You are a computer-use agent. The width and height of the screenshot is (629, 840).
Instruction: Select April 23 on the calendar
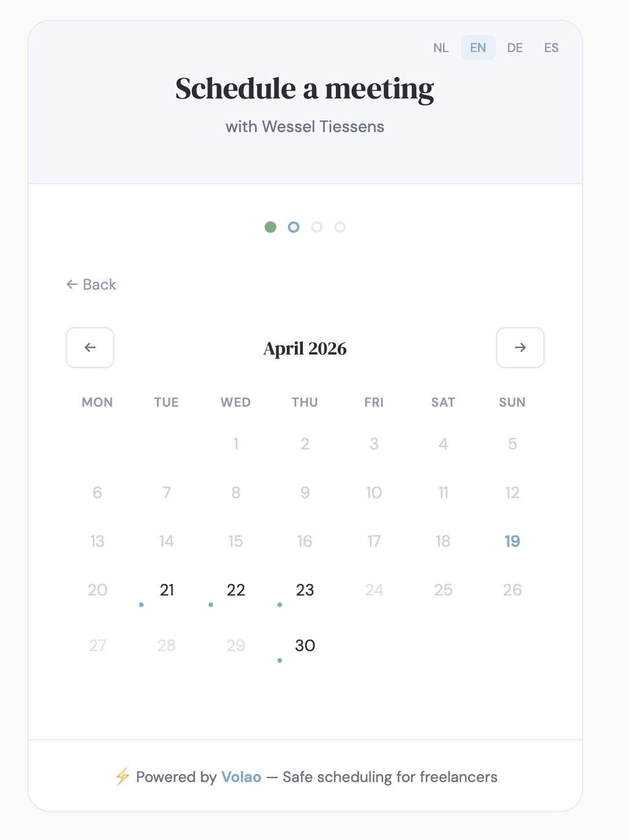click(305, 590)
